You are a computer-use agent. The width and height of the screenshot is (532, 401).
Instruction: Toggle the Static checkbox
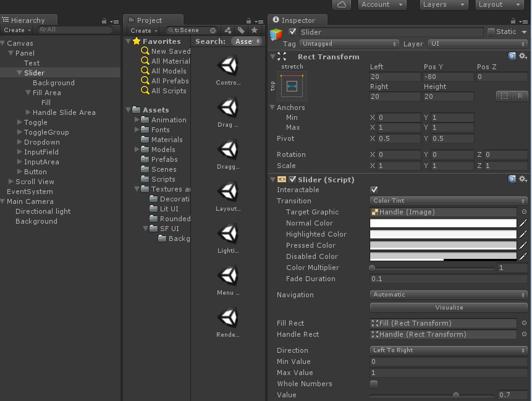(491, 32)
